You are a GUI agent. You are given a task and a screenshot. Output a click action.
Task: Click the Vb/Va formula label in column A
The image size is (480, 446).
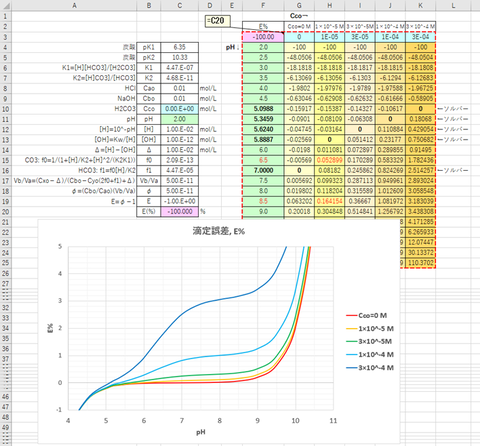pyautogui.click(x=74, y=181)
